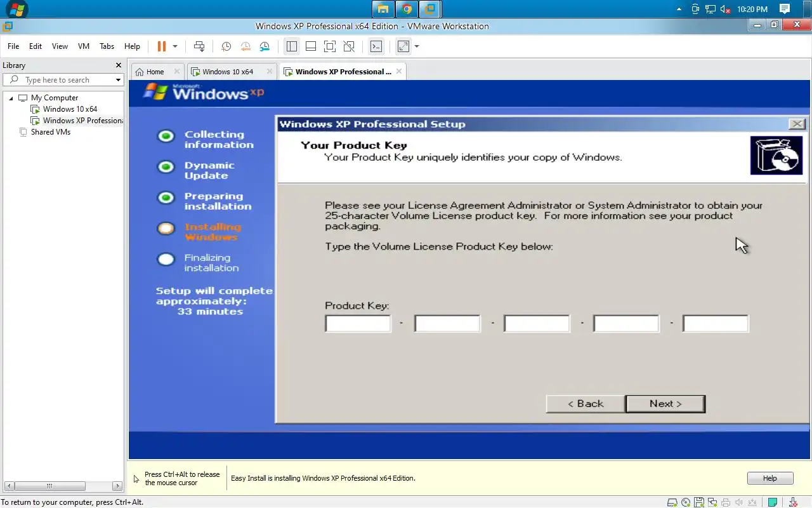The height and width of the screenshot is (508, 812).
Task: Click the Help button in Easy Install bar
Action: (x=769, y=478)
